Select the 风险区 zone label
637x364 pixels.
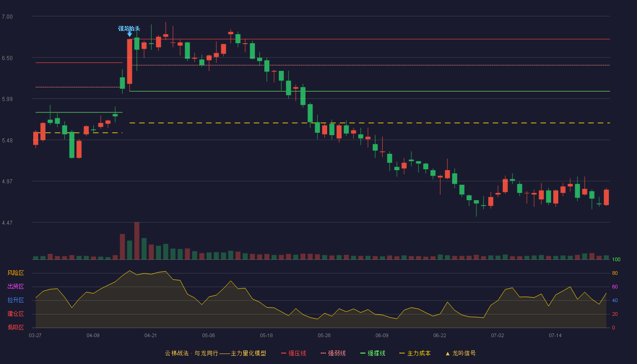(15, 273)
